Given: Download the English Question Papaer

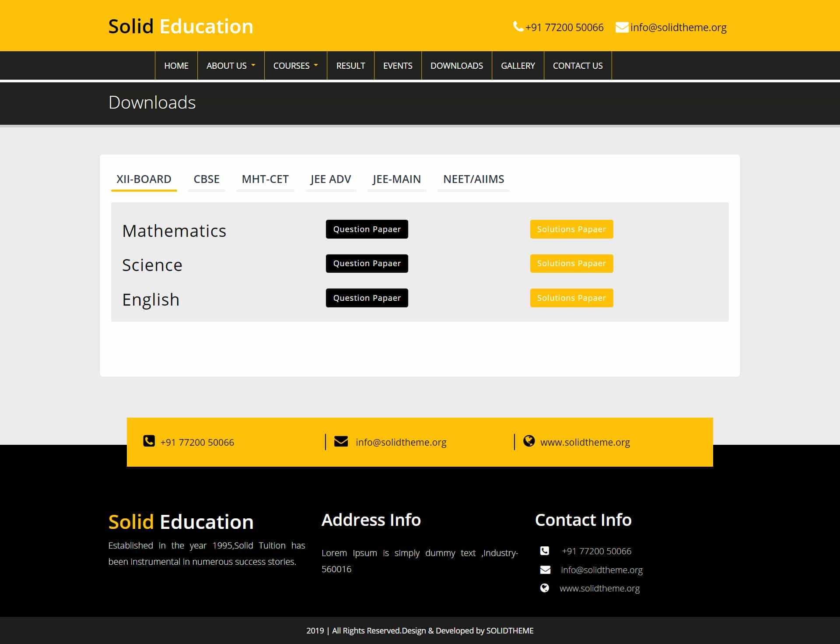Looking at the screenshot, I should (x=367, y=298).
